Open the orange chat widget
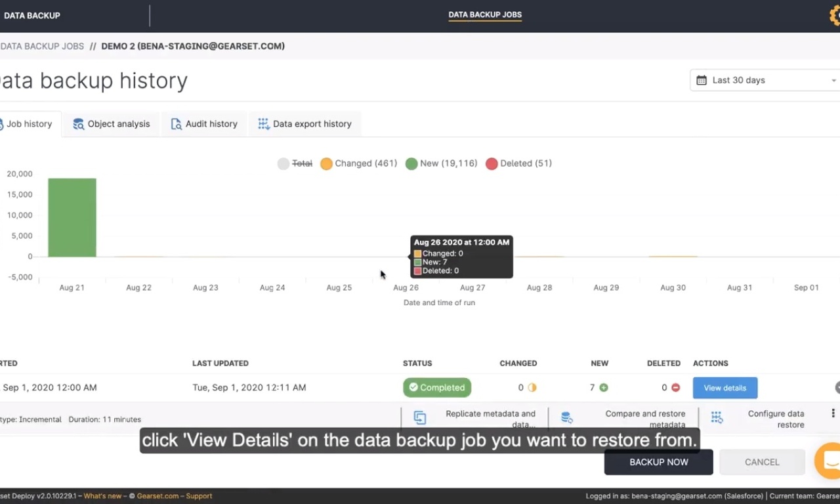This screenshot has height=504, width=840. [x=828, y=461]
